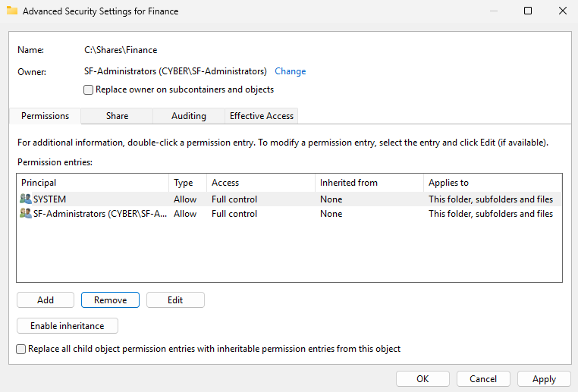Screen dimensions: 578x392
Task: Sort entries by Principal column header
Action: click(91, 183)
